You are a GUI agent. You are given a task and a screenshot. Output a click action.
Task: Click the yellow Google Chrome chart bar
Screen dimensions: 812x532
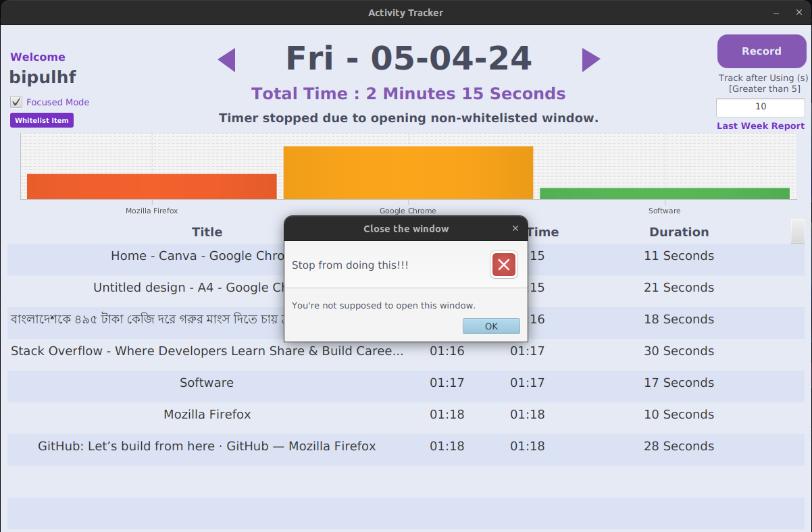[x=408, y=172]
